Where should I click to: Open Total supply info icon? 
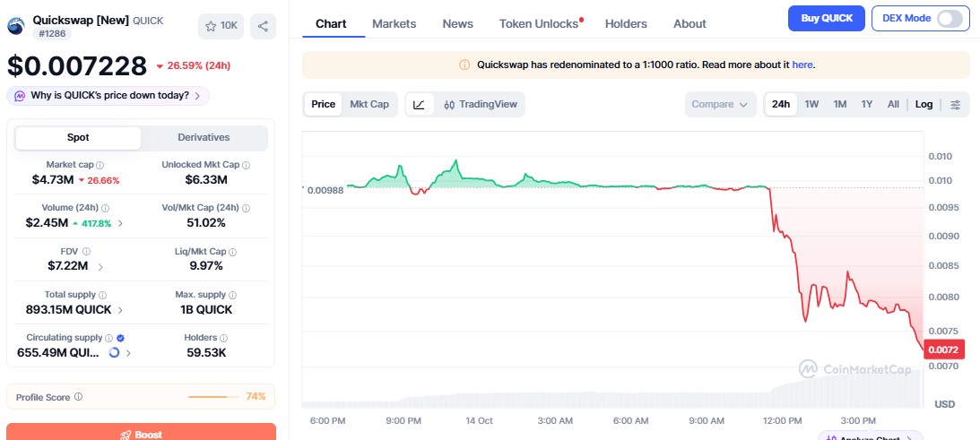tap(102, 294)
